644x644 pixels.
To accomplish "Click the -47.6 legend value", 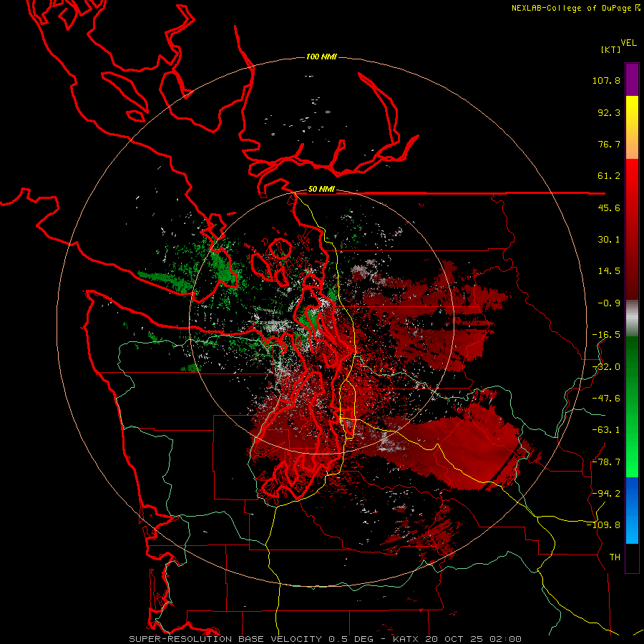I will click(606, 399).
